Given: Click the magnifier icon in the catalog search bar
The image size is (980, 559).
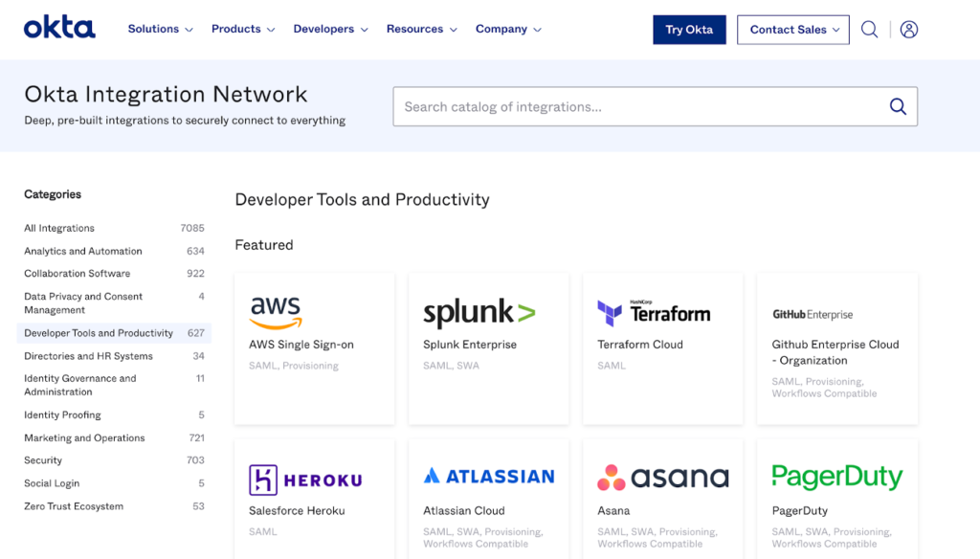Looking at the screenshot, I should [897, 106].
